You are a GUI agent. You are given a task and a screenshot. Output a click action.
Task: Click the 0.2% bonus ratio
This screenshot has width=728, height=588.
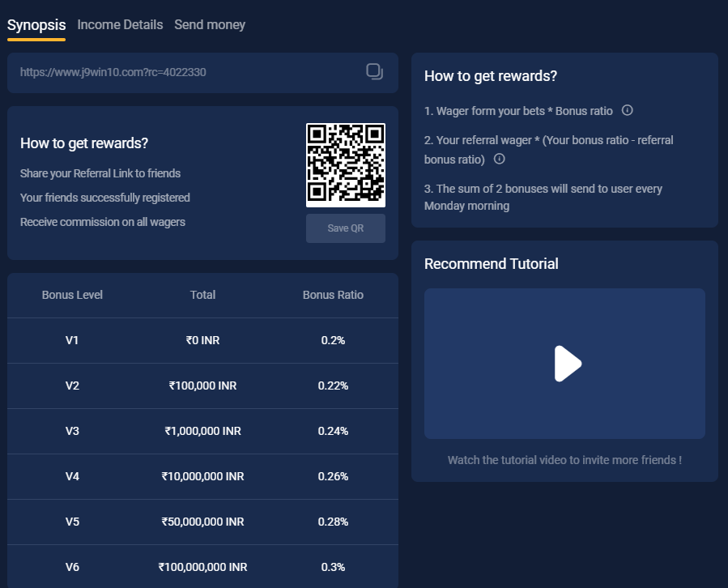coord(333,340)
